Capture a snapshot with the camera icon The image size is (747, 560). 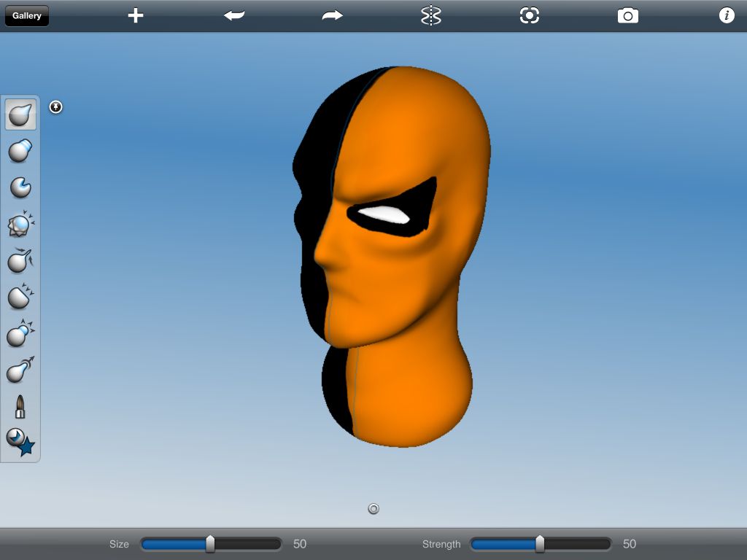click(x=628, y=16)
